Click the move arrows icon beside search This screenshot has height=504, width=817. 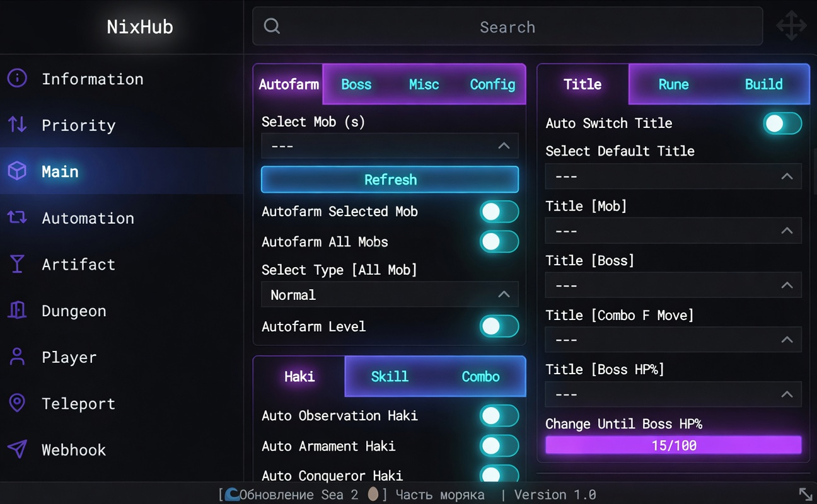tap(791, 27)
